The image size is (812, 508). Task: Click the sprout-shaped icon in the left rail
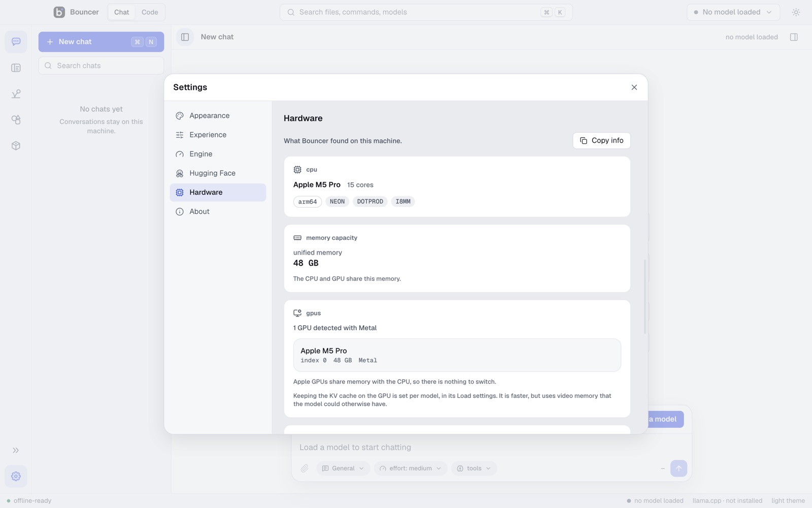(16, 94)
